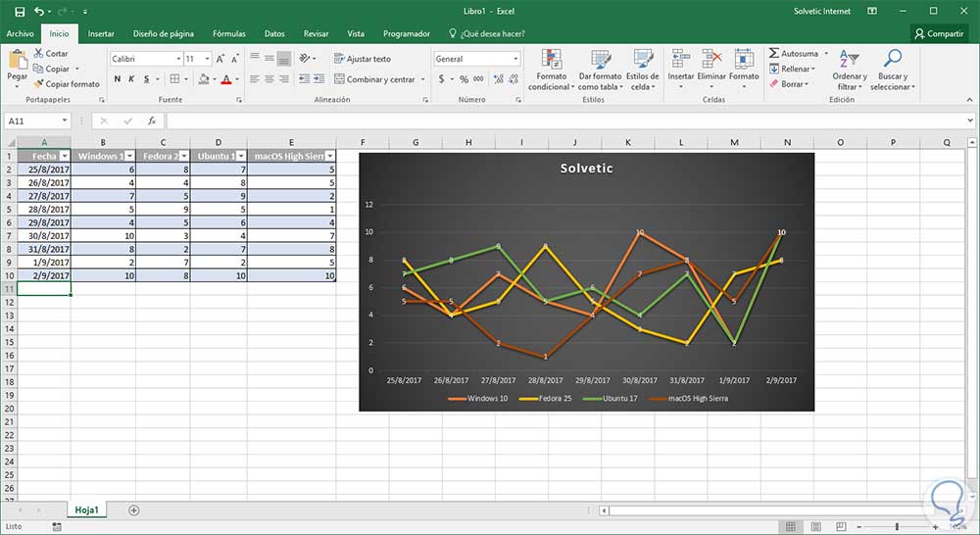
Task: Toggle Subrayado (S) underline formatting
Action: [146, 78]
